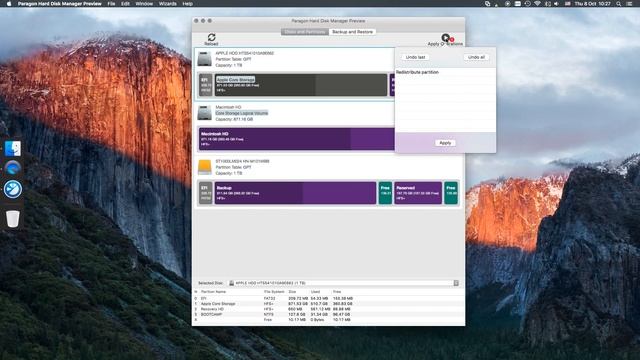Click the menu bar date and time
The width and height of the screenshot is (640, 360).
click(592, 4)
